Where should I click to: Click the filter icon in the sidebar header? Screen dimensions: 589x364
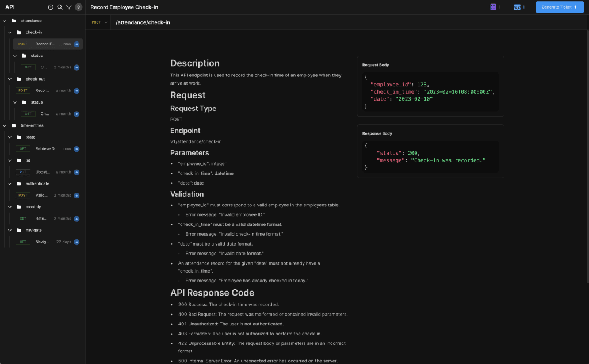pos(69,7)
